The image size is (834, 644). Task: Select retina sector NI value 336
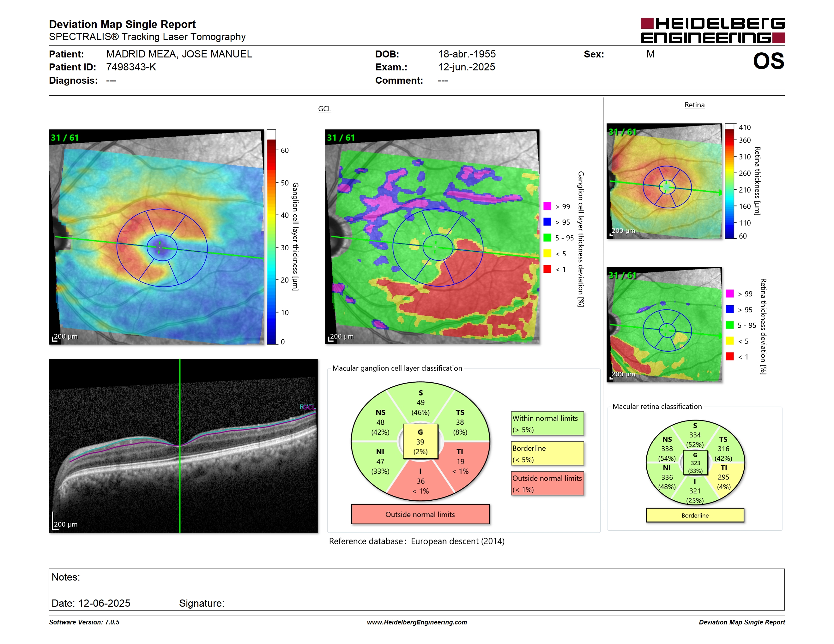pyautogui.click(x=667, y=477)
